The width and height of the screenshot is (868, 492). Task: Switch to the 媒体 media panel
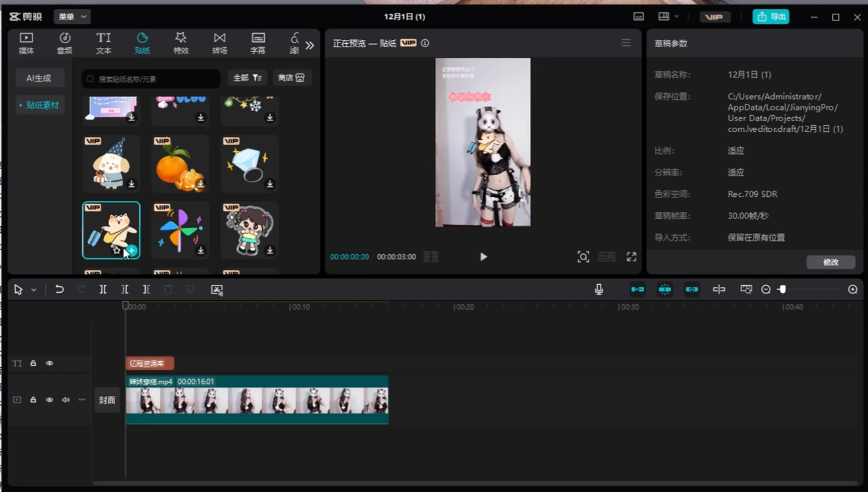point(26,43)
